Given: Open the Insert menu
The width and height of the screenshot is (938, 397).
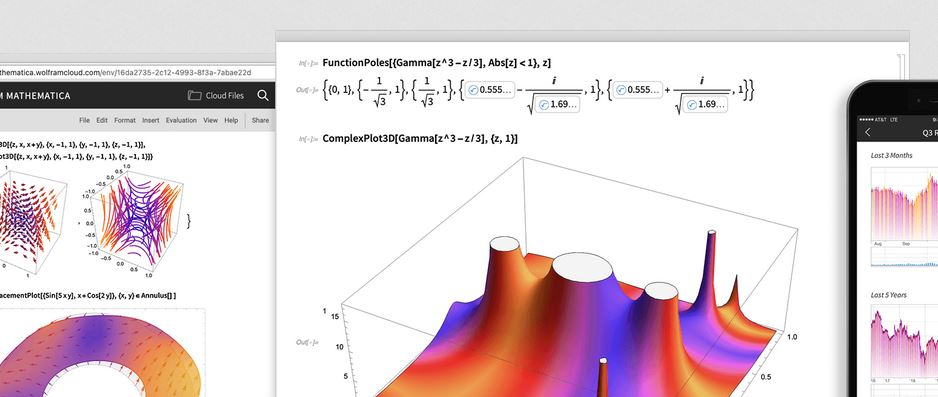Looking at the screenshot, I should coord(151,120).
